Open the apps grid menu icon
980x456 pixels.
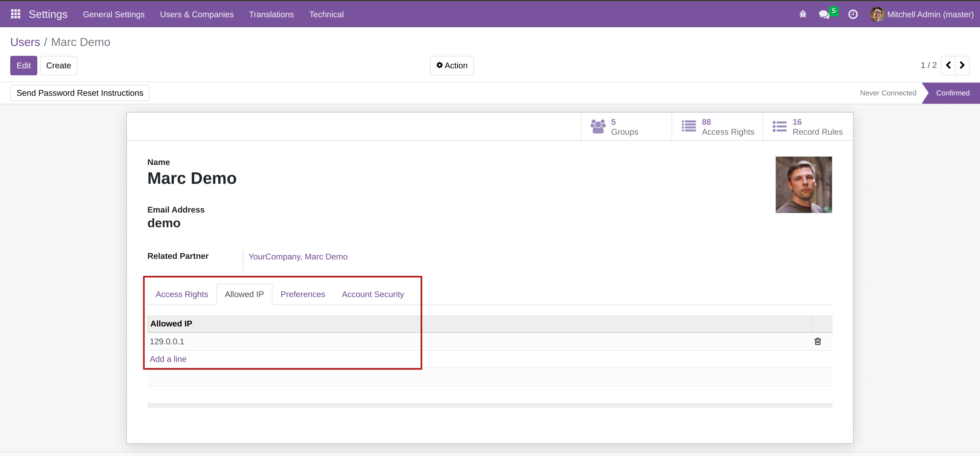pos(15,14)
